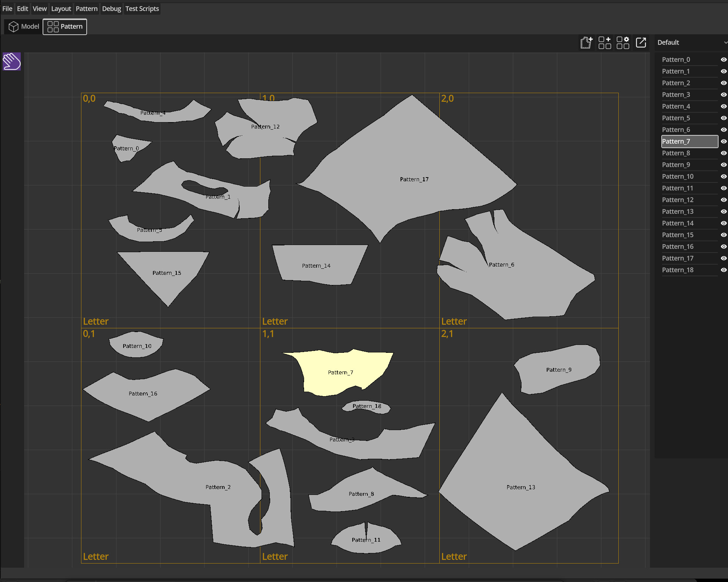Toggle visibility of selected Pattern_7
The image size is (728, 582).
(x=723, y=141)
